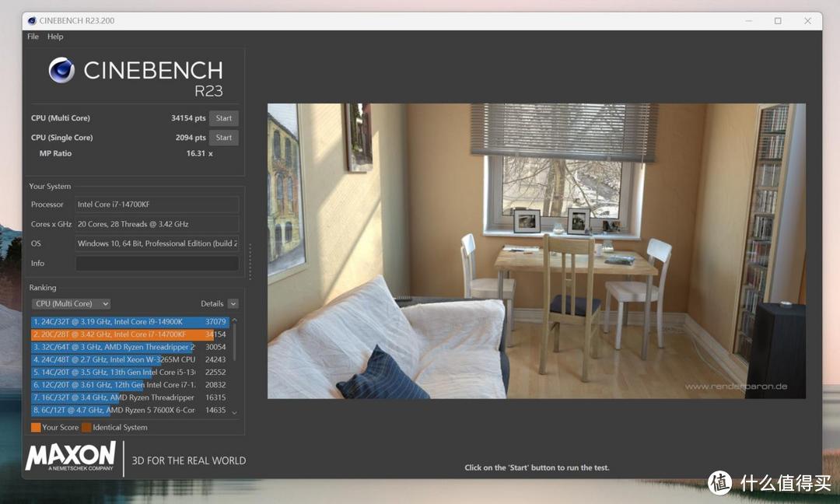Open the Help menu

[55, 37]
